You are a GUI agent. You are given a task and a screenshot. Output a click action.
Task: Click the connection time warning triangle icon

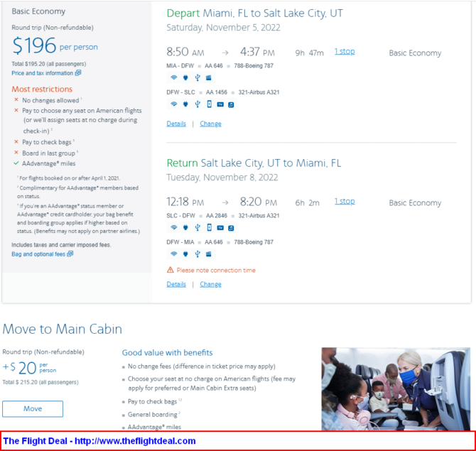click(171, 269)
